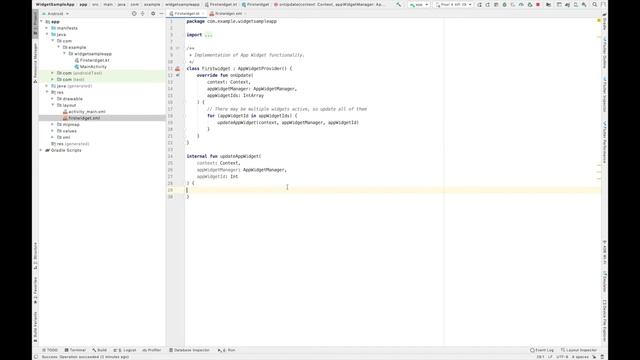Image resolution: width=640 pixels, height=360 pixels.
Task: Expand the Gradle Scripts node arrow
Action: [41, 150]
